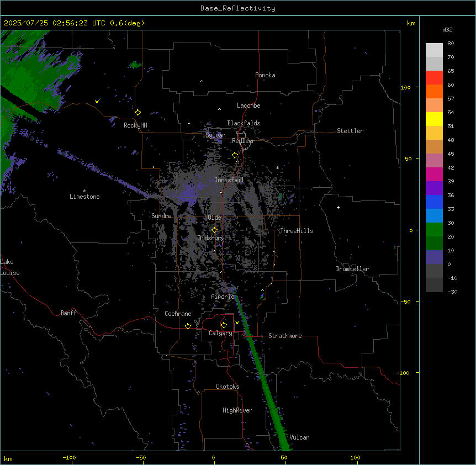Select the yellow diamond marker above Didsbury

point(215,230)
